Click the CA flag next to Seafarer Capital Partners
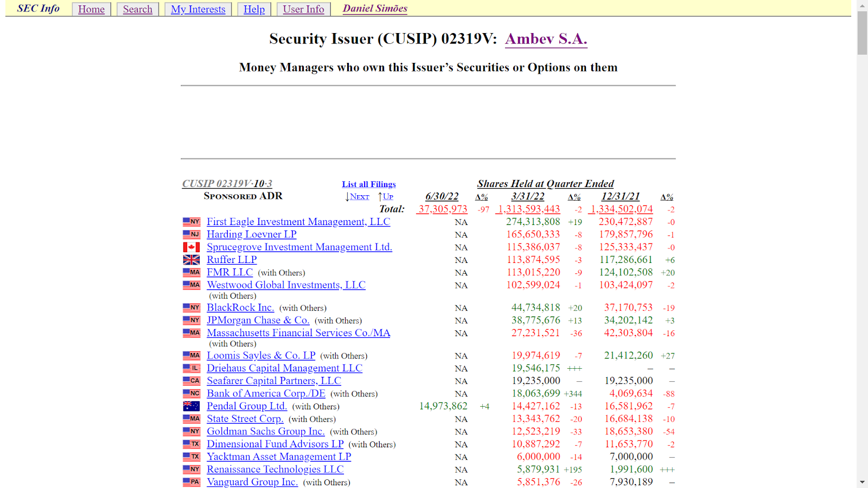868x488 pixels. click(192, 381)
